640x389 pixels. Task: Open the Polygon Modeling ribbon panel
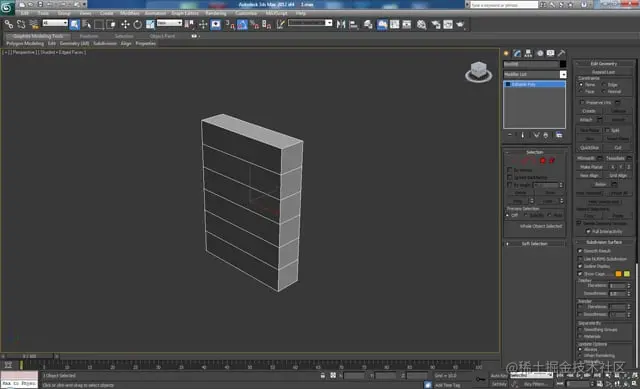click(25, 43)
